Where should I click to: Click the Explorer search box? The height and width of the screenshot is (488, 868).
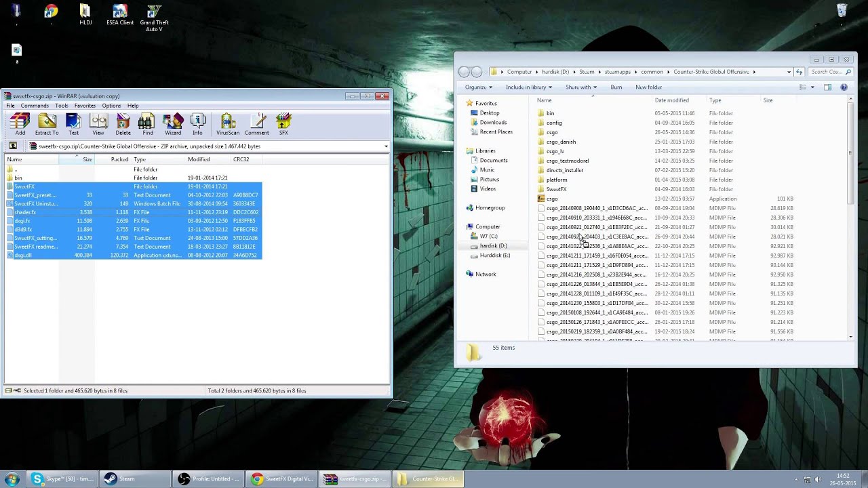click(830, 72)
